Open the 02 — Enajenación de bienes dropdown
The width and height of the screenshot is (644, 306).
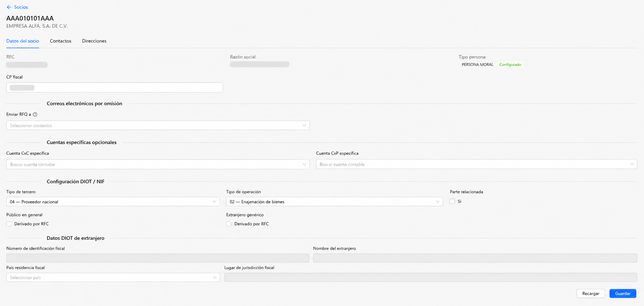pyautogui.click(x=335, y=202)
